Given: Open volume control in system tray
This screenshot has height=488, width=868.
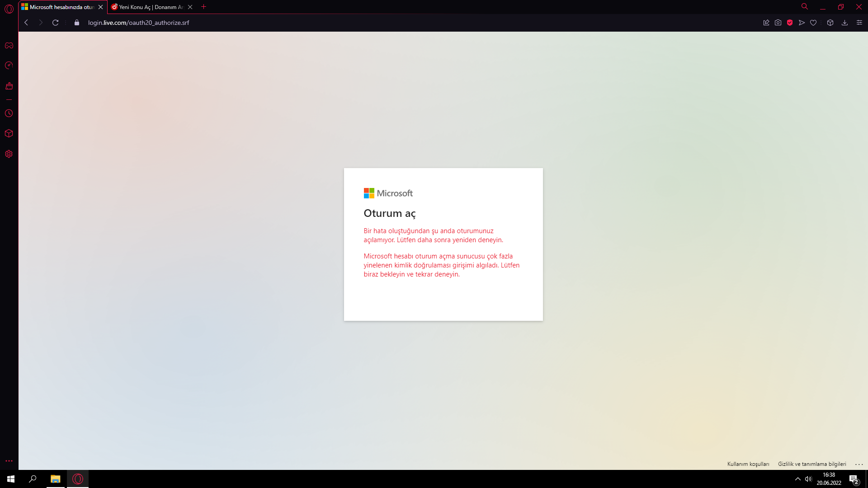Looking at the screenshot, I should 808,479.
